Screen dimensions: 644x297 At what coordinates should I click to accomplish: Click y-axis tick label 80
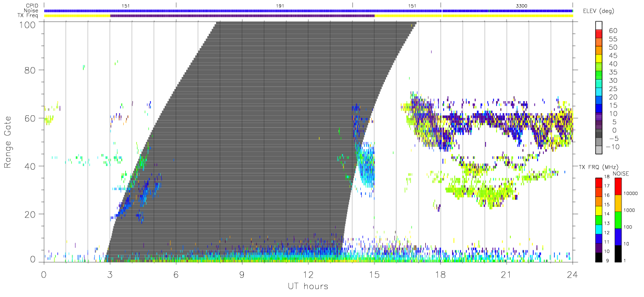(29, 70)
